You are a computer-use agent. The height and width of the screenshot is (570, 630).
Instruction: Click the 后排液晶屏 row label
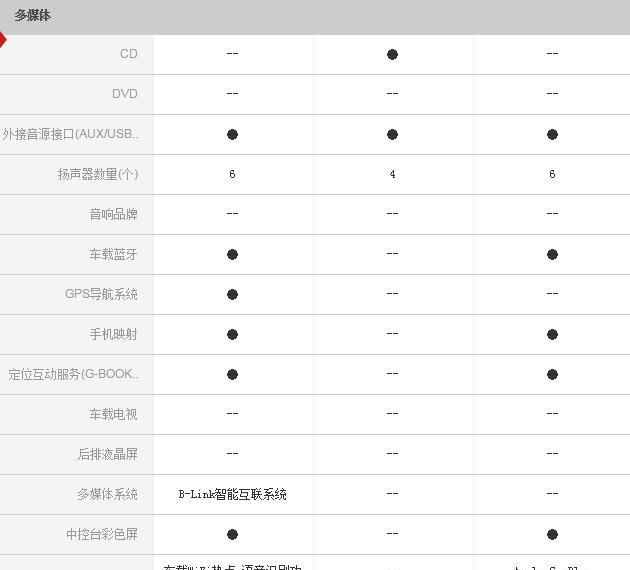tap(108, 454)
